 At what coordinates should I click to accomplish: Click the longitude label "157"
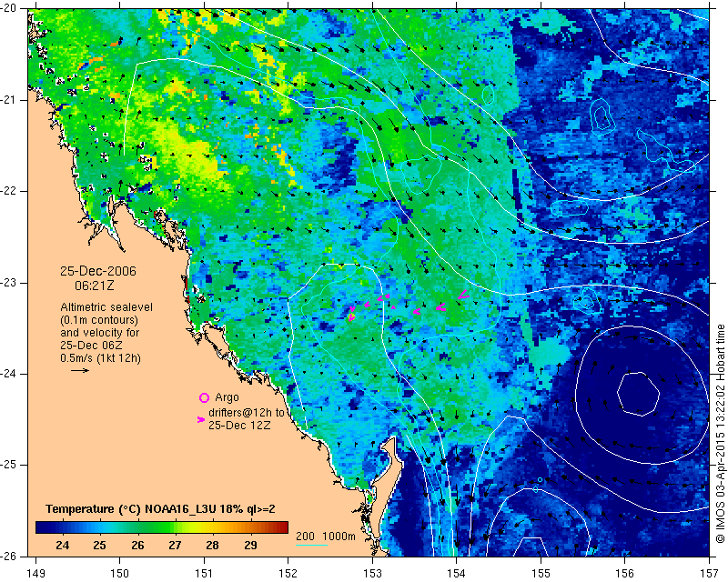click(x=710, y=574)
